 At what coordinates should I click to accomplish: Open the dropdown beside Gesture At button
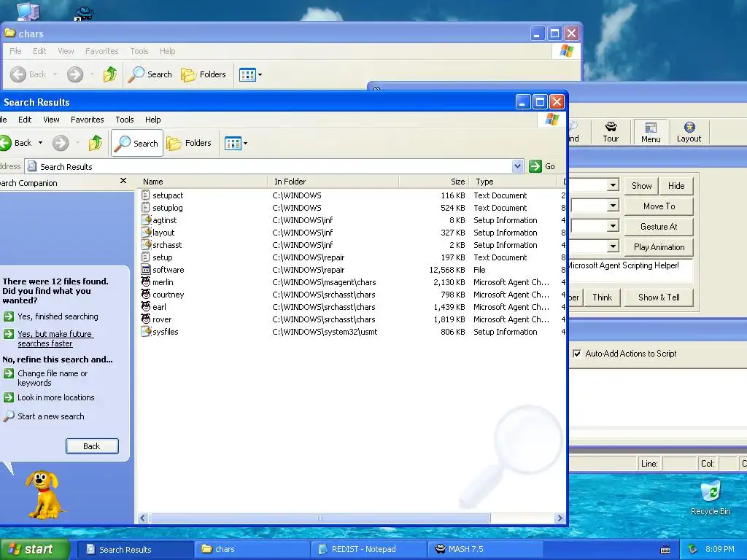click(x=613, y=226)
